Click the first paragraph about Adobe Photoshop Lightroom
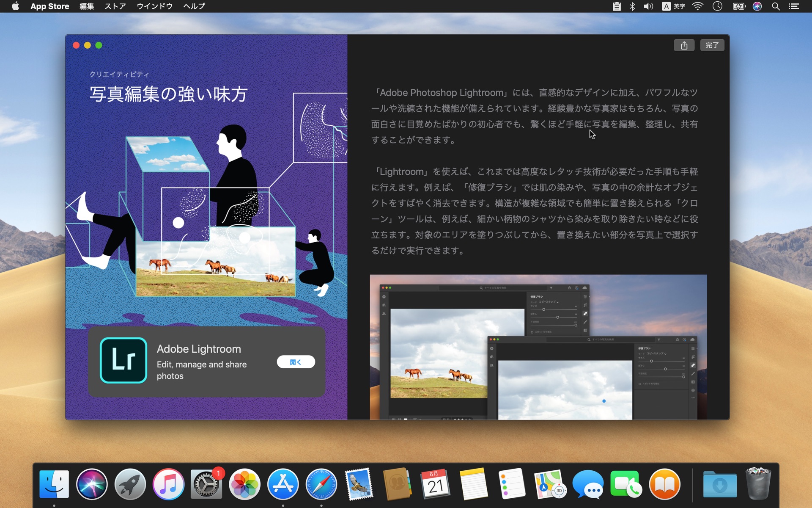Image resolution: width=812 pixels, height=508 pixels. pyautogui.click(x=535, y=116)
